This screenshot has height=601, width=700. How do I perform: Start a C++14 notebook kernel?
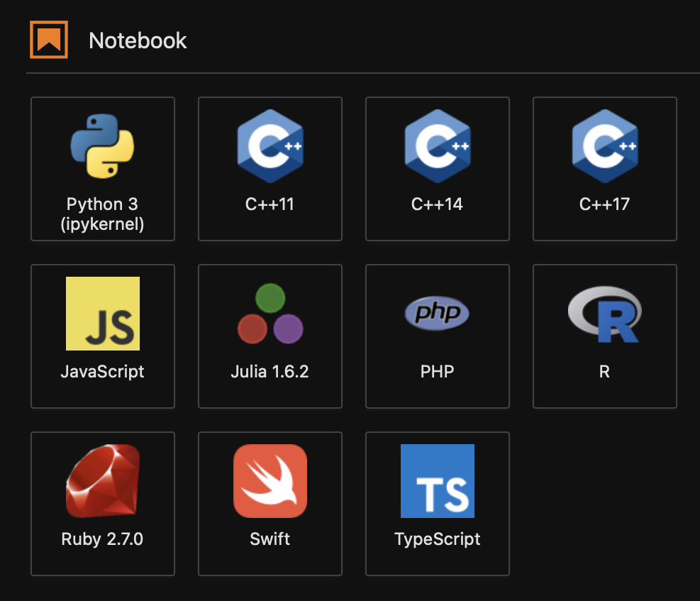pos(438,169)
